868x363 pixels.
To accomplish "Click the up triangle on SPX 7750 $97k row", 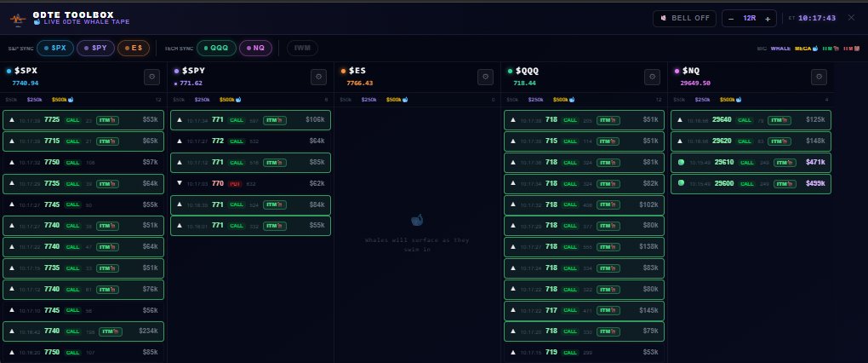I will click(12, 163).
